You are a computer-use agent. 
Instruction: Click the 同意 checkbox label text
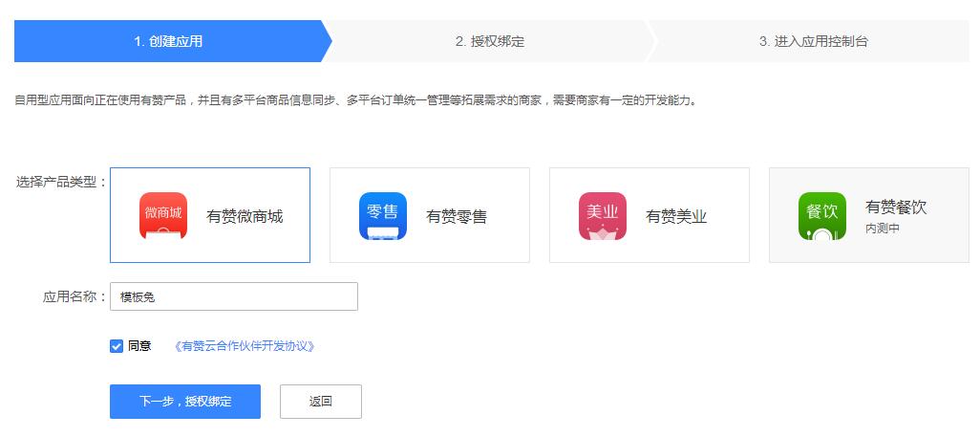[139, 346]
